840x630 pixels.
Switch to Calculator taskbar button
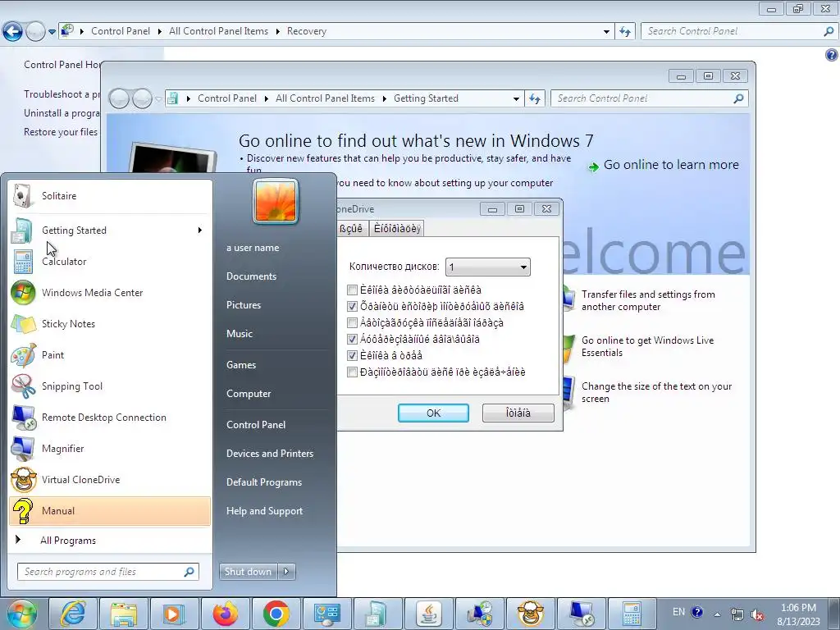pyautogui.click(x=632, y=614)
